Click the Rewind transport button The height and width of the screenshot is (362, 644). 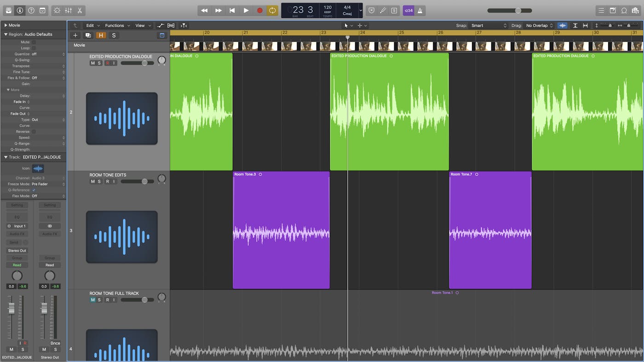(x=204, y=10)
